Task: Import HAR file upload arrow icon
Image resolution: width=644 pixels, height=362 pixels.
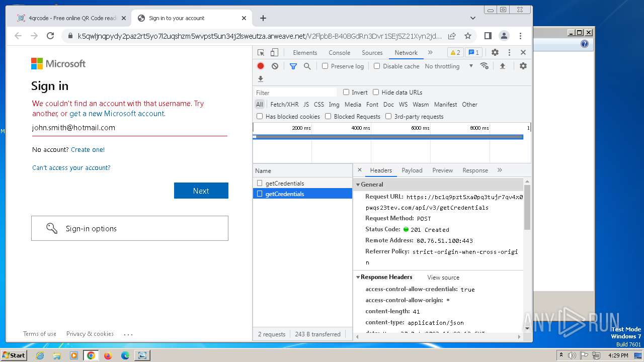Action: coord(502,66)
